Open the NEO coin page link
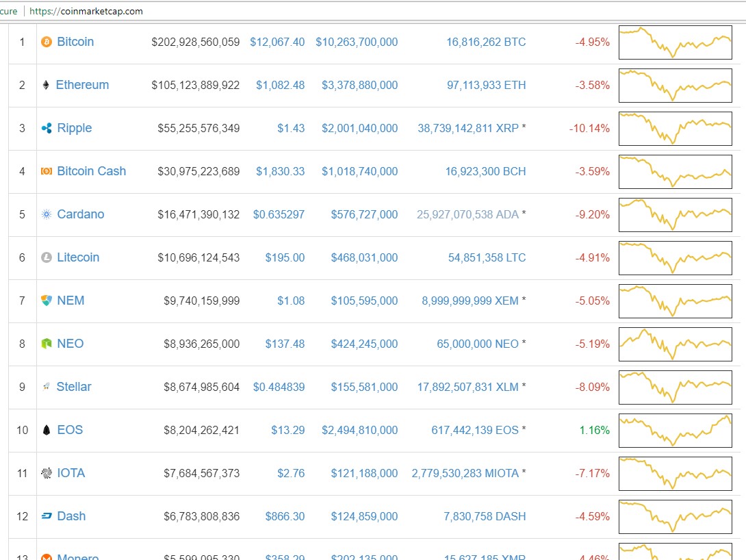 (x=70, y=344)
